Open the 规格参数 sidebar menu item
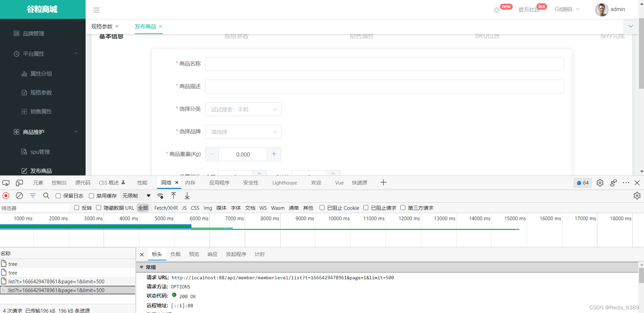The image size is (644, 313). [x=41, y=92]
